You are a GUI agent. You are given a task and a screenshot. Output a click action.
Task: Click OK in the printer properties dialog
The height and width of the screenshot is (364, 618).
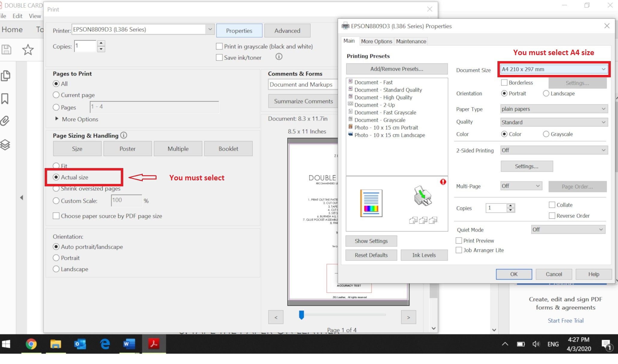514,274
